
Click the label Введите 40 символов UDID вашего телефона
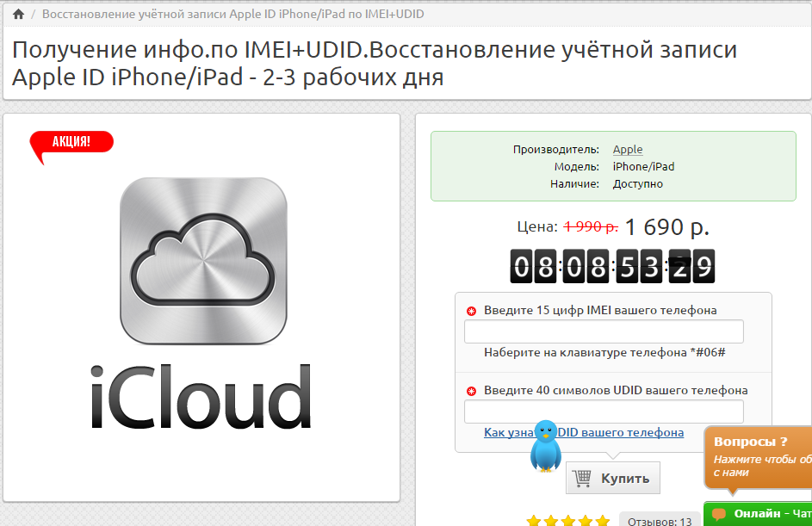[x=616, y=390]
